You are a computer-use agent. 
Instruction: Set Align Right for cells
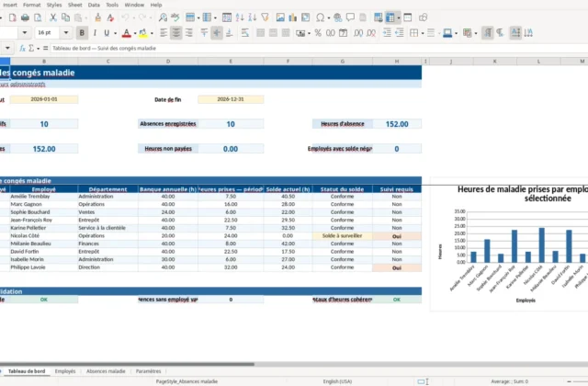188,33
